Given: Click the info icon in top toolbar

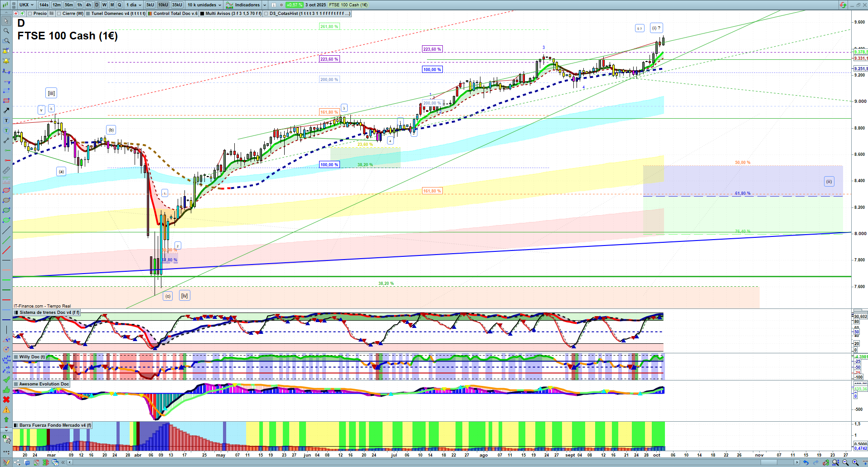Looking at the screenshot, I should pos(274,5).
